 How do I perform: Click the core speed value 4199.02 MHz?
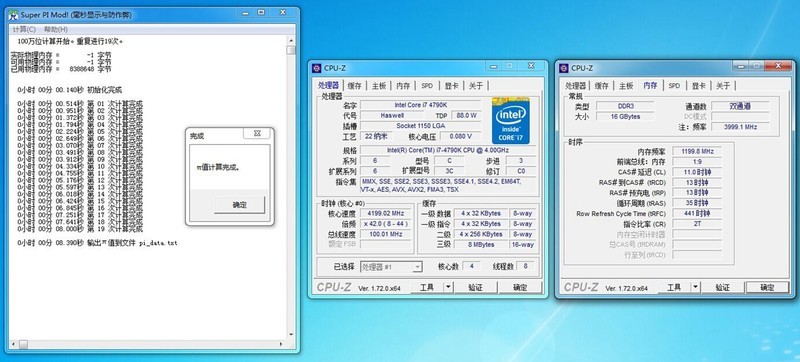point(387,214)
